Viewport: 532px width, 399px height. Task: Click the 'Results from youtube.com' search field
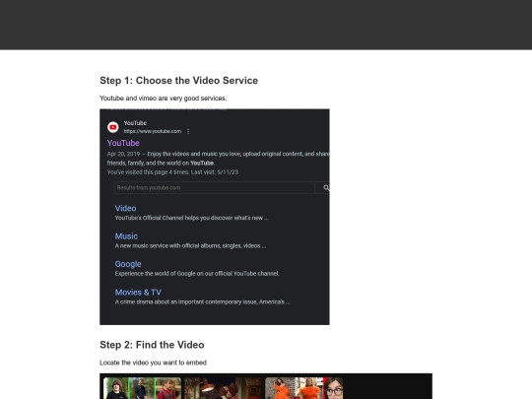[x=214, y=187]
